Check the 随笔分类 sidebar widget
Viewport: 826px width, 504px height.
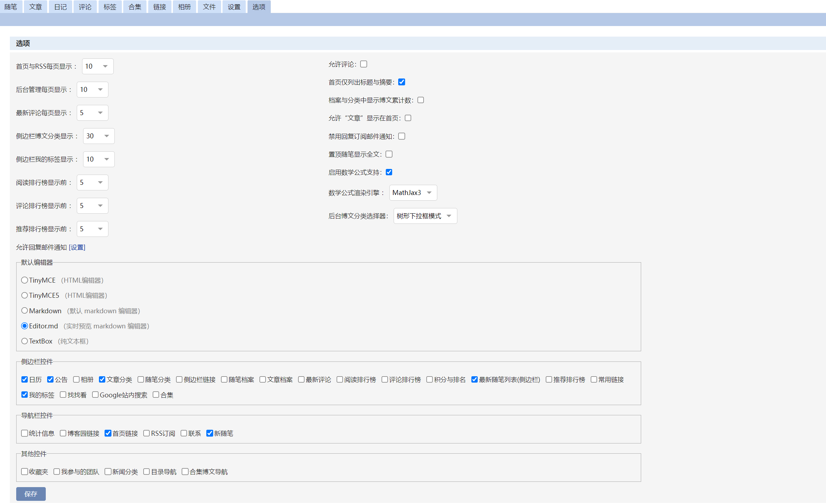point(141,379)
